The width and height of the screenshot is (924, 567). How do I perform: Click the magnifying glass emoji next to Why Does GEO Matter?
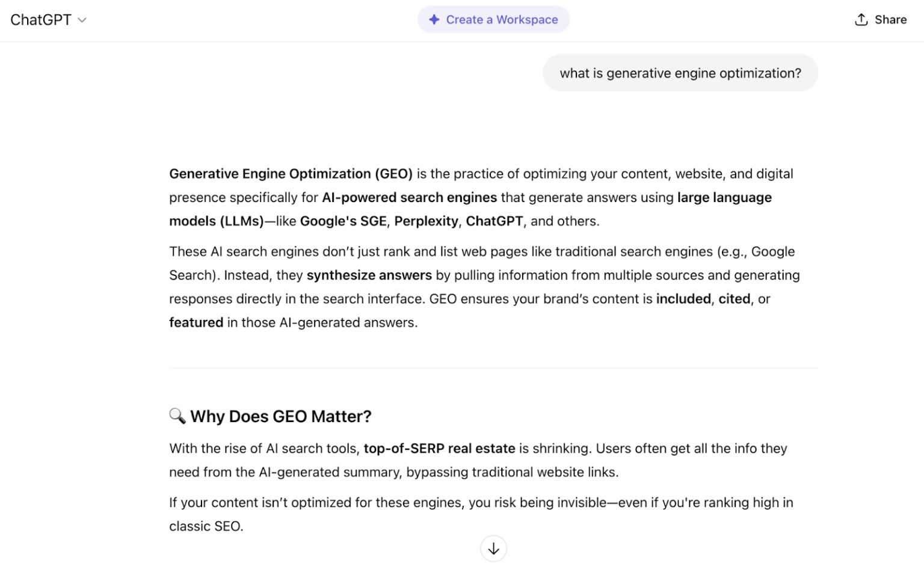tap(176, 415)
